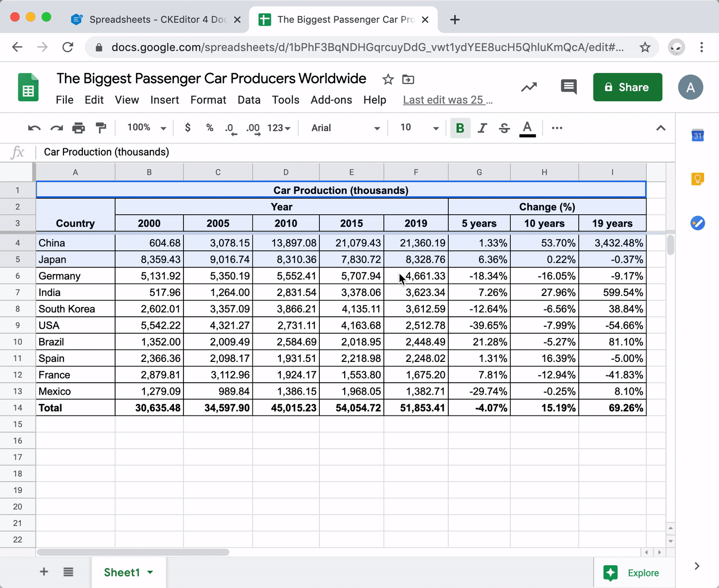This screenshot has height=588, width=719.
Task: Open Google Keep side panel
Action: [698, 178]
